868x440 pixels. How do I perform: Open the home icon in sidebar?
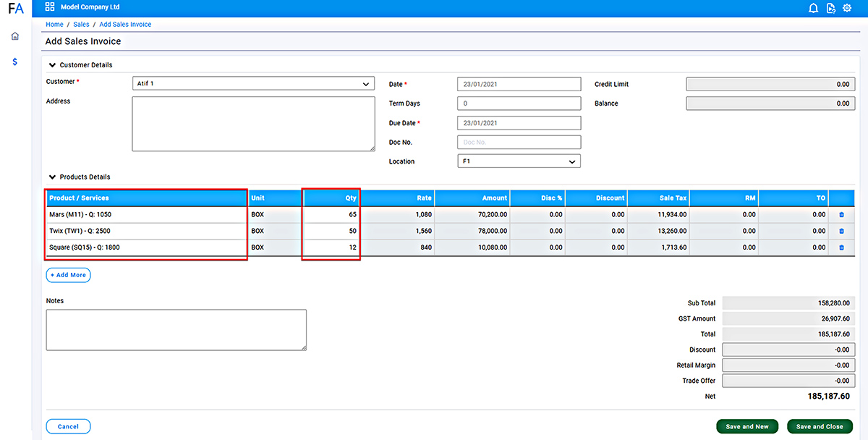(15, 36)
